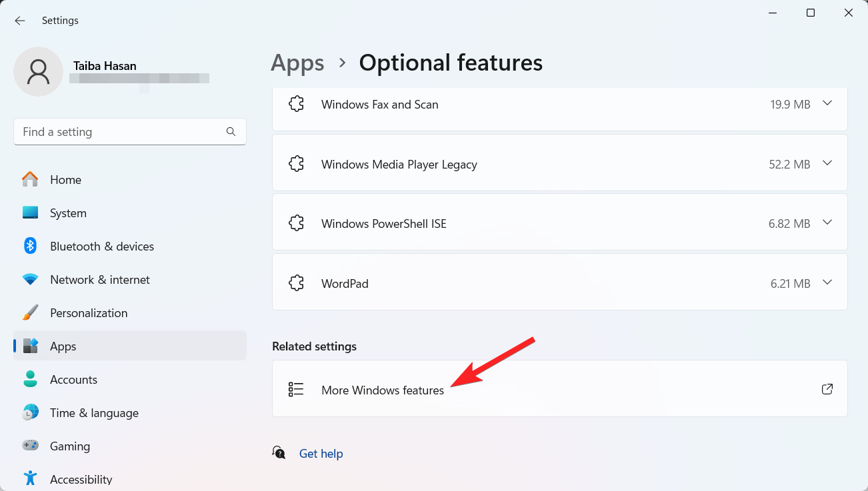The height and width of the screenshot is (491, 868).
Task: Open the Gaming controller icon
Action: 30,446
